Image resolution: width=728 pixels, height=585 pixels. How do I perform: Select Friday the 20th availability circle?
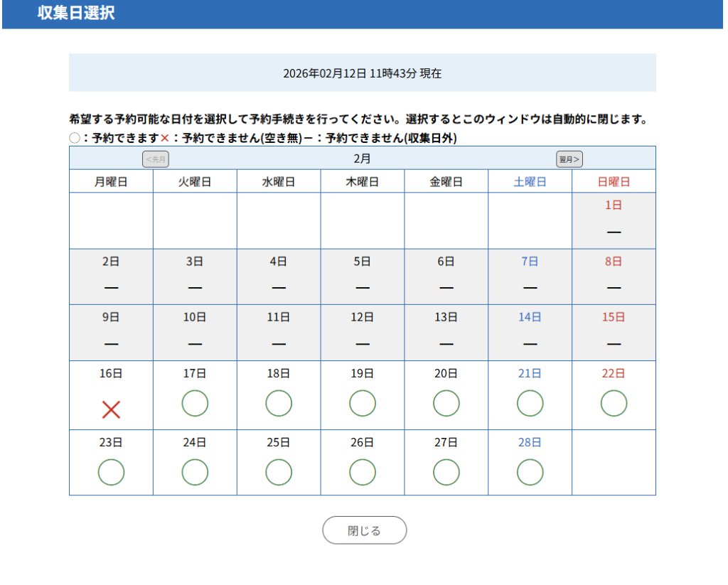click(446, 404)
